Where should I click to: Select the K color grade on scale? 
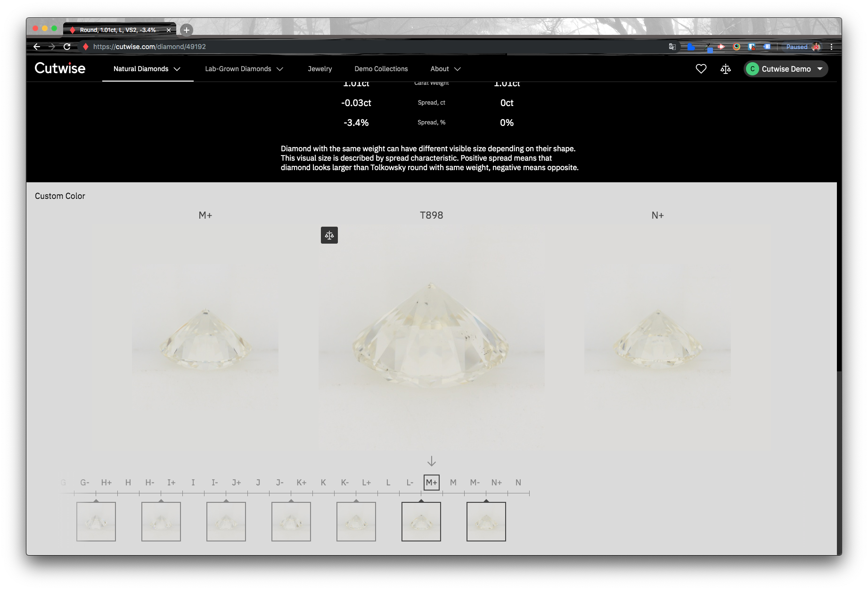[323, 483]
